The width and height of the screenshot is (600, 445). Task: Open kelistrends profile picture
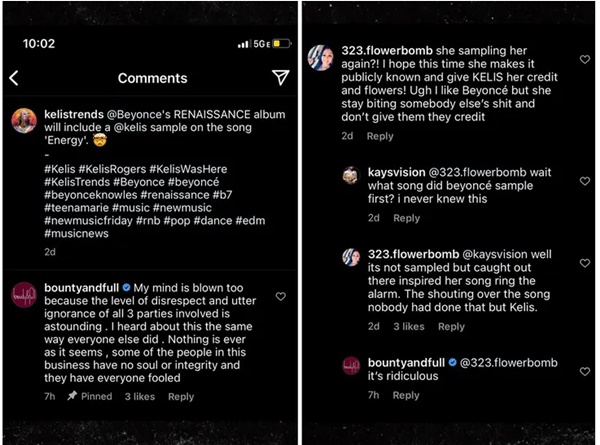(23, 122)
